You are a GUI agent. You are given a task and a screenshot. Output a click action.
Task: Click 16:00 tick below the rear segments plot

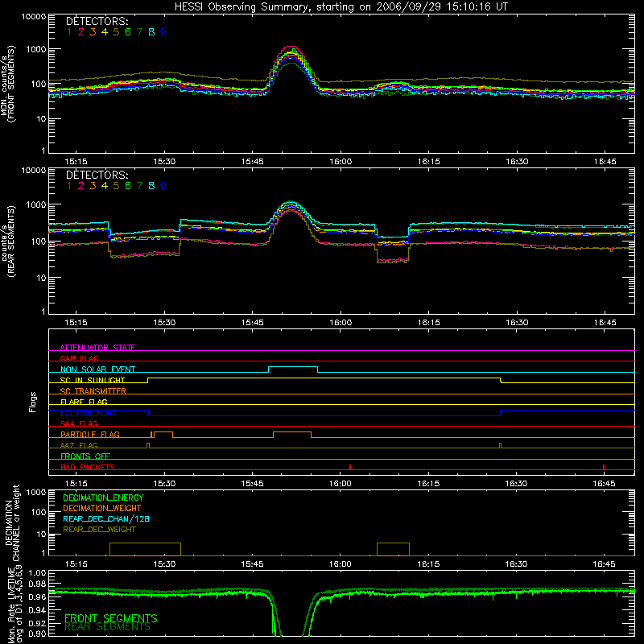341,323
